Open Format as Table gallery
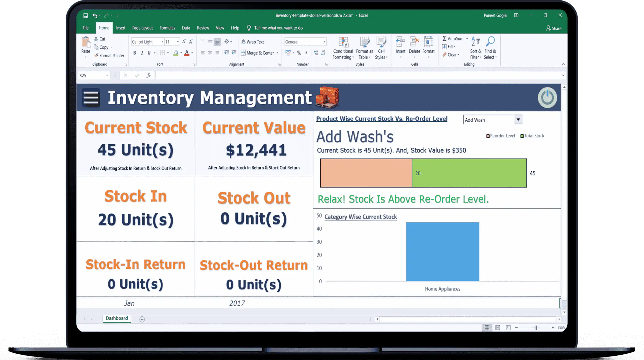Image resolution: width=644 pixels, height=360 pixels. [364, 48]
